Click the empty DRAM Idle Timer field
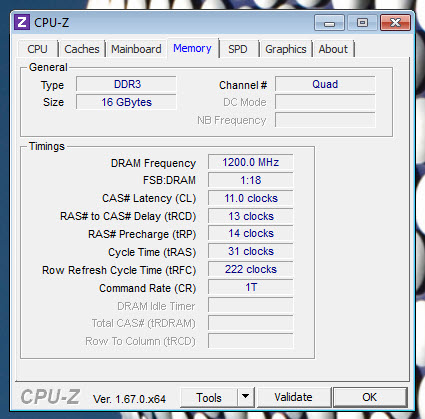Image resolution: width=425 pixels, height=419 pixels. (251, 305)
